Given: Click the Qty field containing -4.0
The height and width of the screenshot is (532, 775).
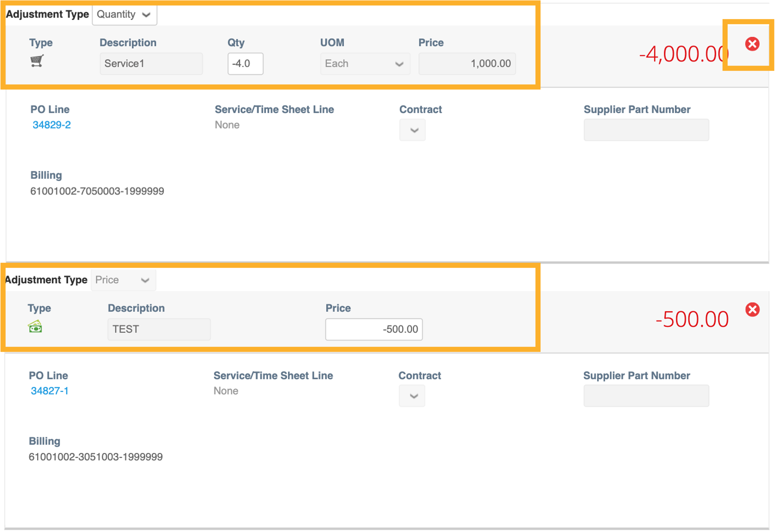Looking at the screenshot, I should 245,64.
